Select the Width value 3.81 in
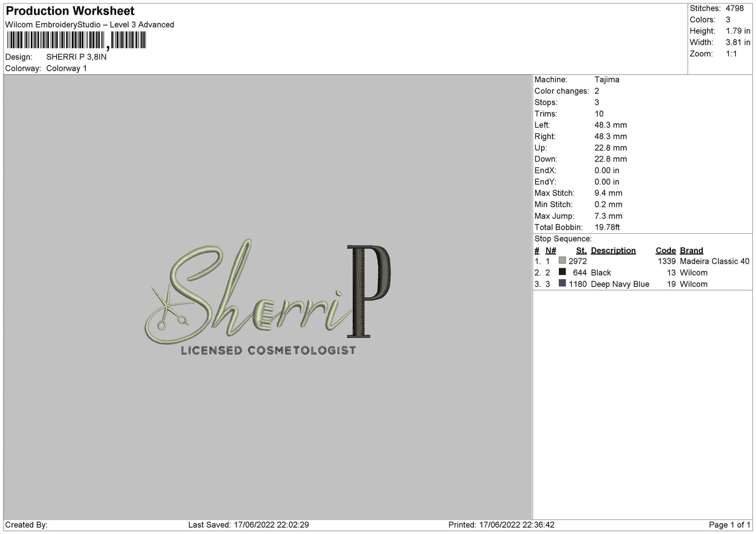Image resolution: width=756 pixels, height=534 pixels. click(738, 42)
